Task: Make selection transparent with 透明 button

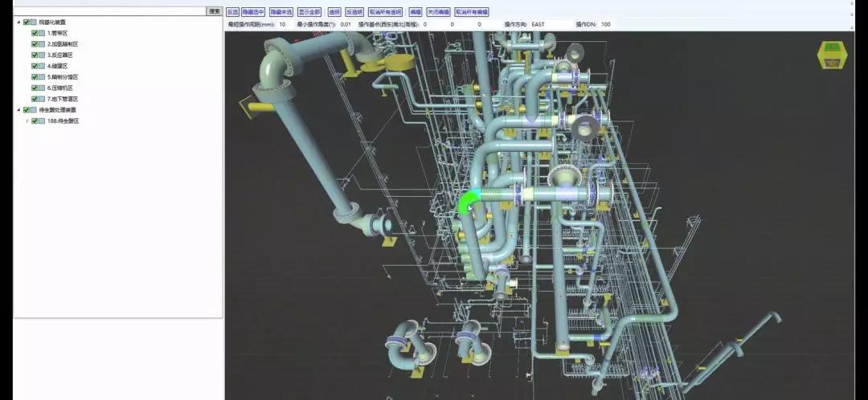Action: point(334,12)
